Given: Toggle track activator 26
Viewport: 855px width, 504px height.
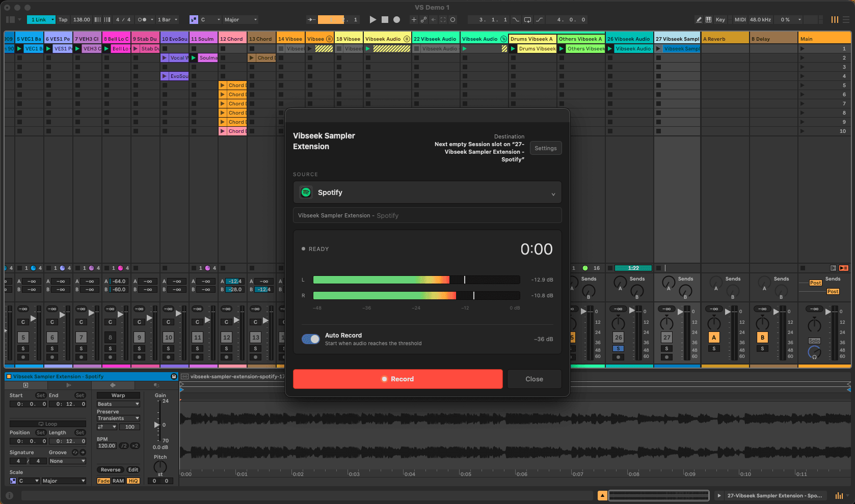Looking at the screenshot, I should (x=618, y=337).
